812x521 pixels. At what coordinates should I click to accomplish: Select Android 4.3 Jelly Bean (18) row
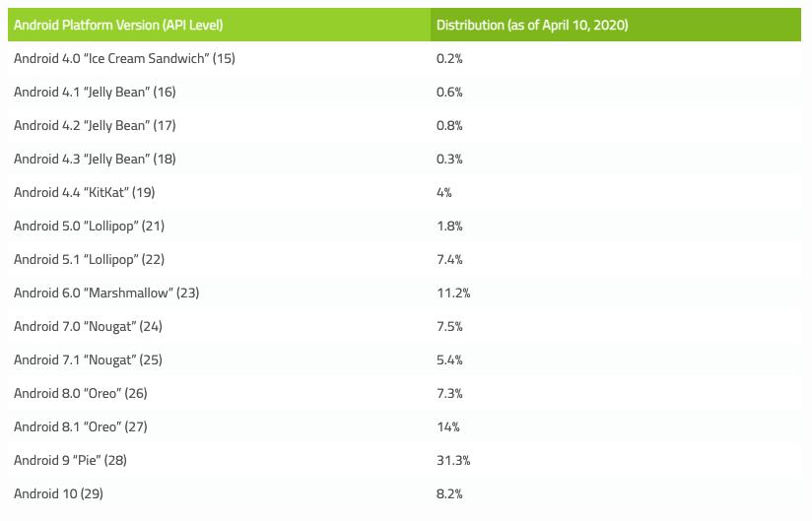[95, 159]
